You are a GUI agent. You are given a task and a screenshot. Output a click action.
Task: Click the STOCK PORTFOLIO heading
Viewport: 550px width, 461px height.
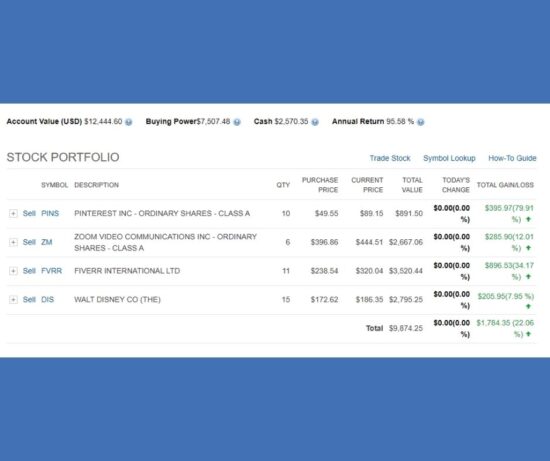point(63,157)
